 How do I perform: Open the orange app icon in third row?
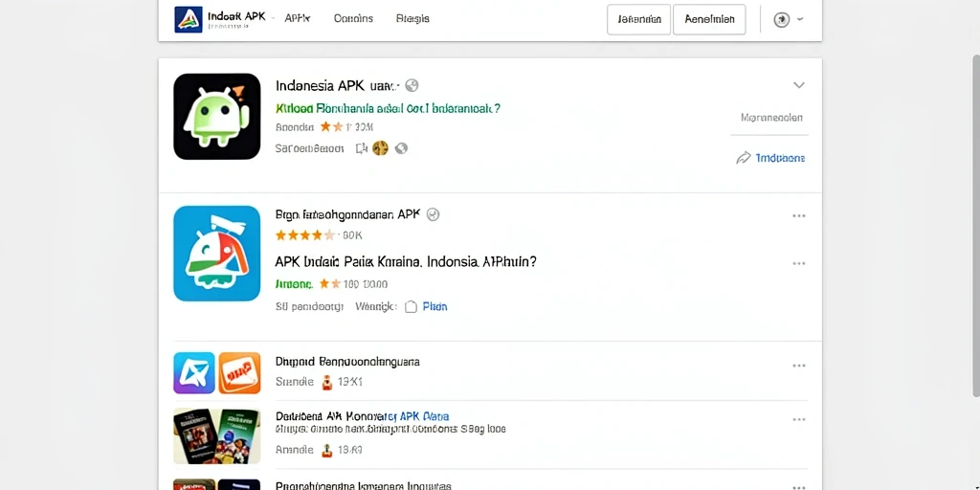239,372
